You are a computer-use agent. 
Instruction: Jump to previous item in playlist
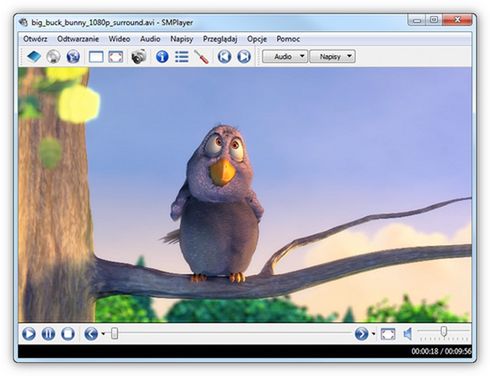pyautogui.click(x=224, y=56)
